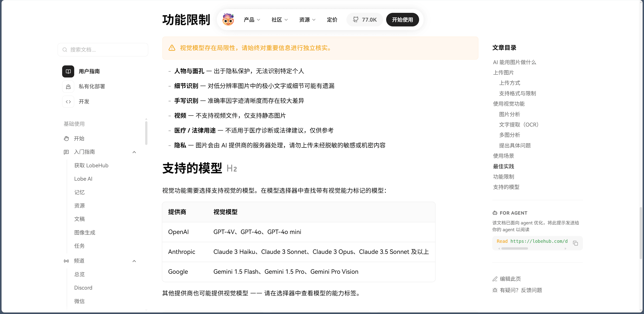Viewport: 644px width, 314px height.
Task: Open the GitHub 77.0K stars link
Action: 365,20
